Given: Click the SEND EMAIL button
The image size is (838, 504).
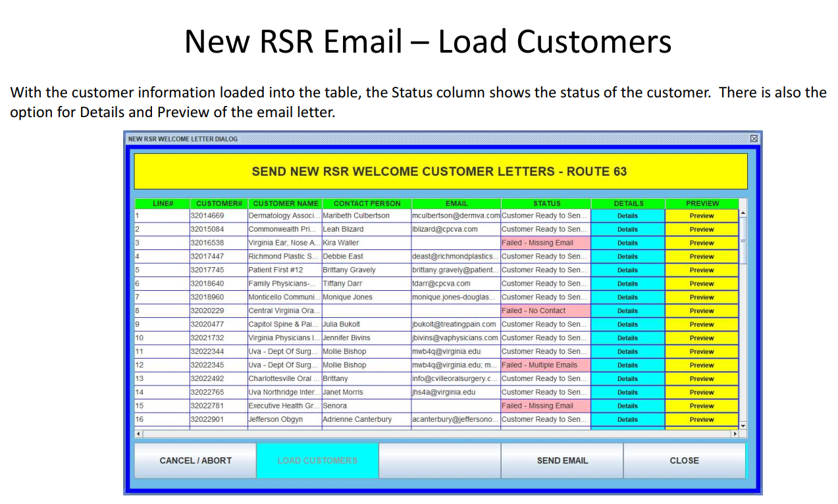Looking at the screenshot, I should click(562, 461).
